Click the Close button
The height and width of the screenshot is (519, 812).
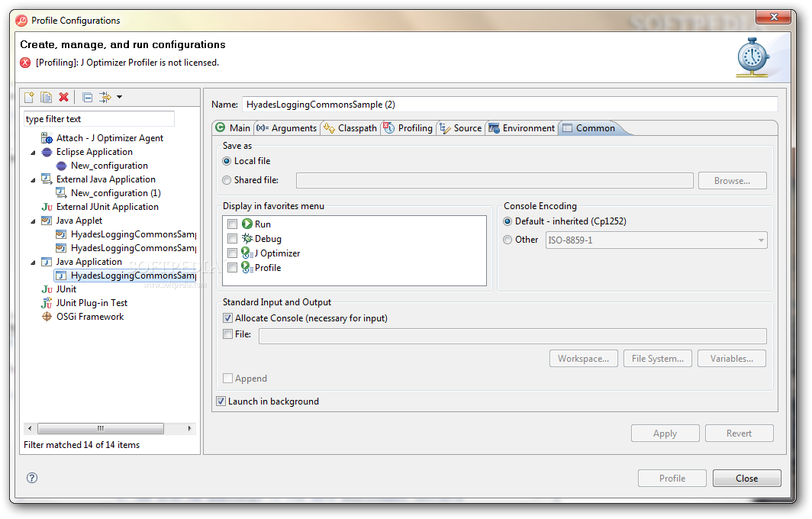tap(746, 479)
